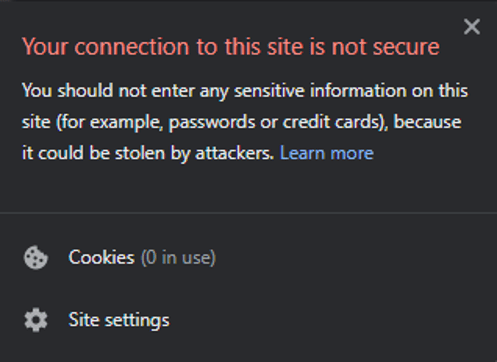Screen dimensions: 497x362
Task: Click the cookie icon
Action: click(36, 257)
